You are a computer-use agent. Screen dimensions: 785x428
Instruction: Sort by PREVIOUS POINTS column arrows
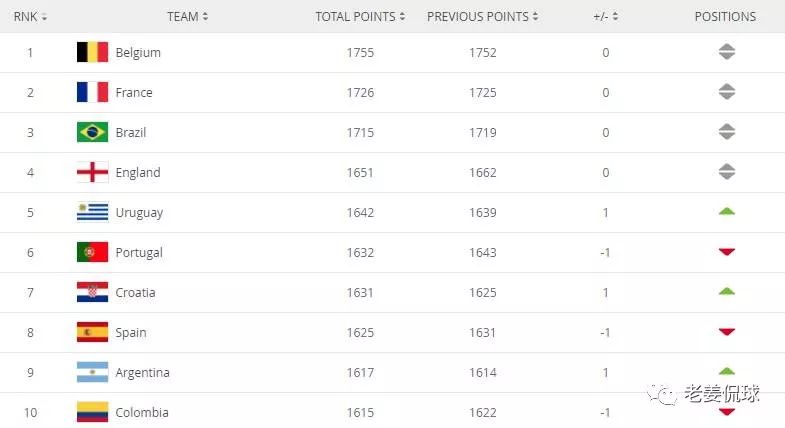pos(535,17)
